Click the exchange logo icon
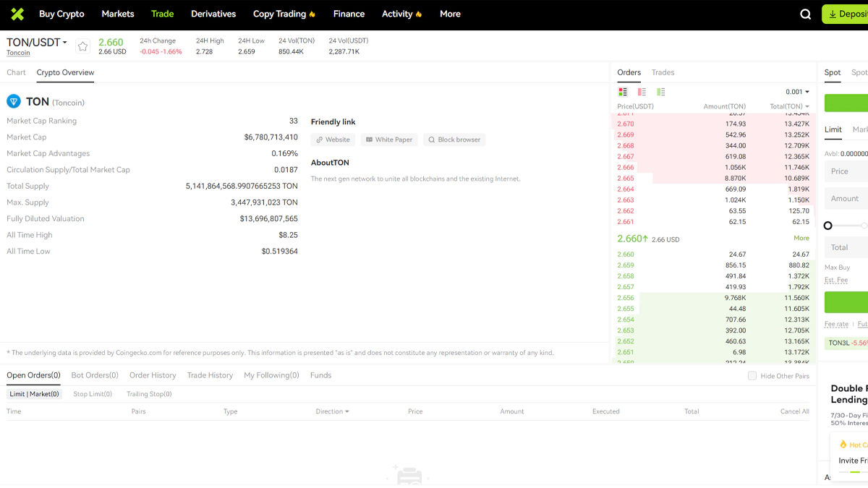868x488 pixels. [17, 14]
